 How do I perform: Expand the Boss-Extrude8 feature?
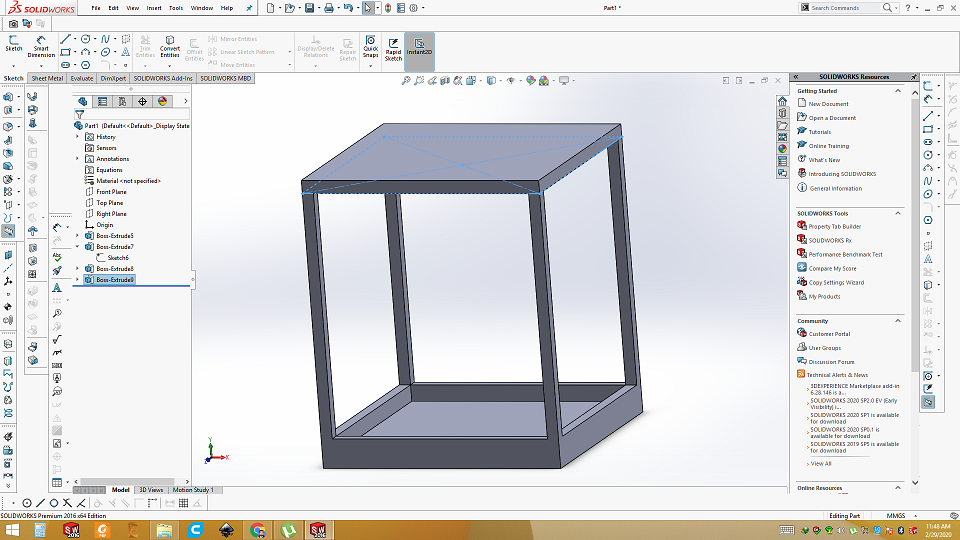(x=77, y=269)
